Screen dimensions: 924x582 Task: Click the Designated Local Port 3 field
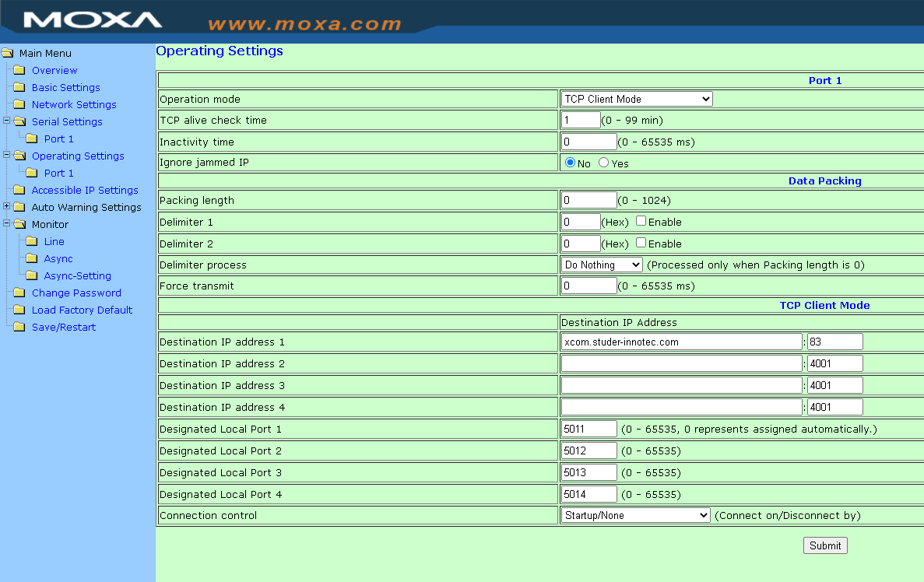click(x=588, y=472)
